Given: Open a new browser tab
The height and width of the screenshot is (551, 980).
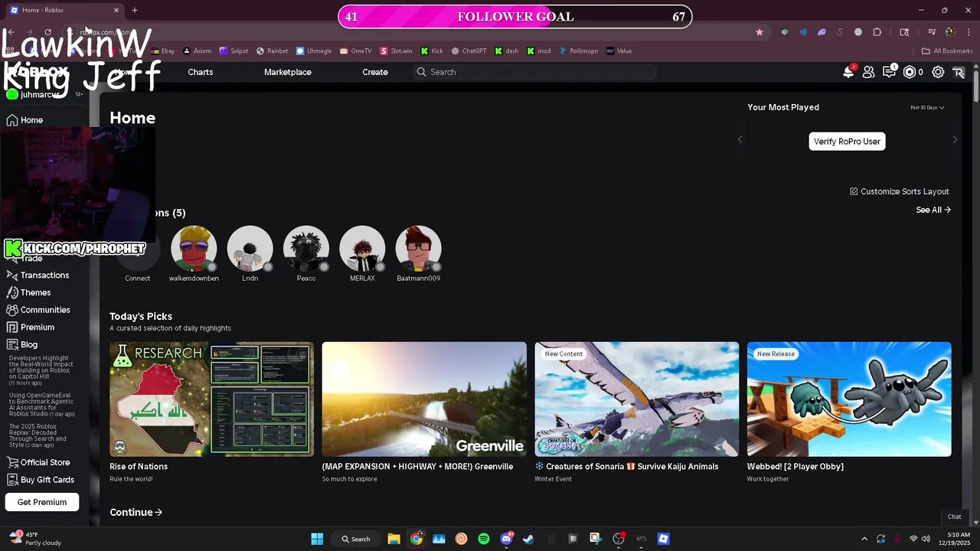Looking at the screenshot, I should point(135,10).
